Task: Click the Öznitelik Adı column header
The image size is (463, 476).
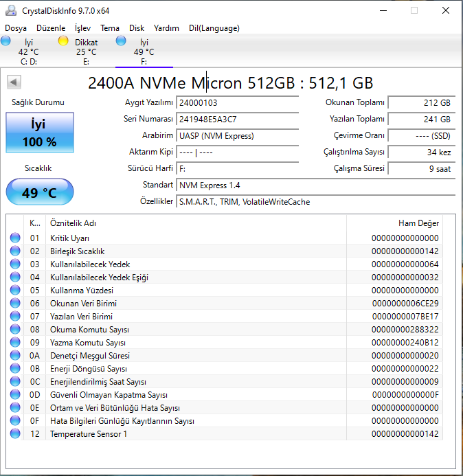Action: pos(196,223)
